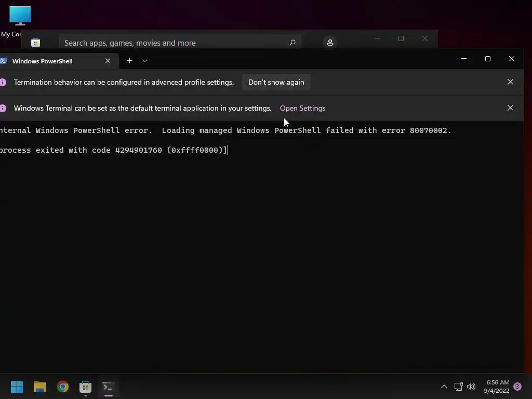
Task: Maximize the Microsoft Store window
Action: point(401,38)
